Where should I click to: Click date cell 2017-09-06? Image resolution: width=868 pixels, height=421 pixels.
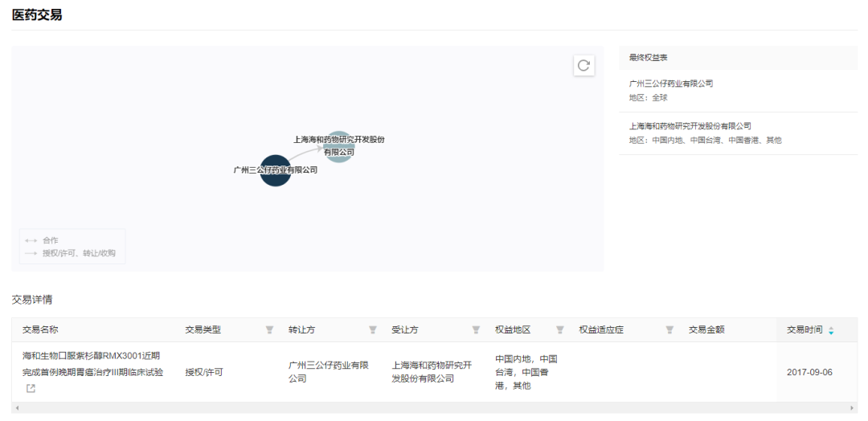(x=809, y=372)
